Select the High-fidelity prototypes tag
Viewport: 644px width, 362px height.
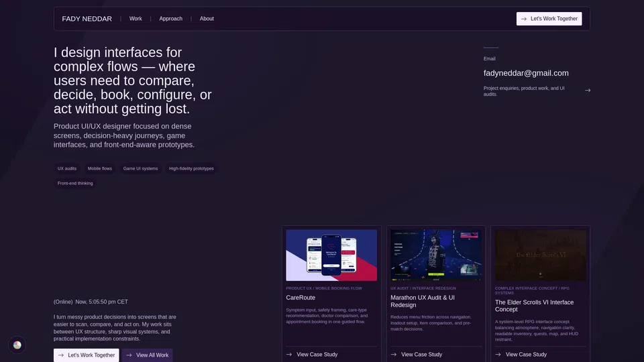pyautogui.click(x=191, y=169)
